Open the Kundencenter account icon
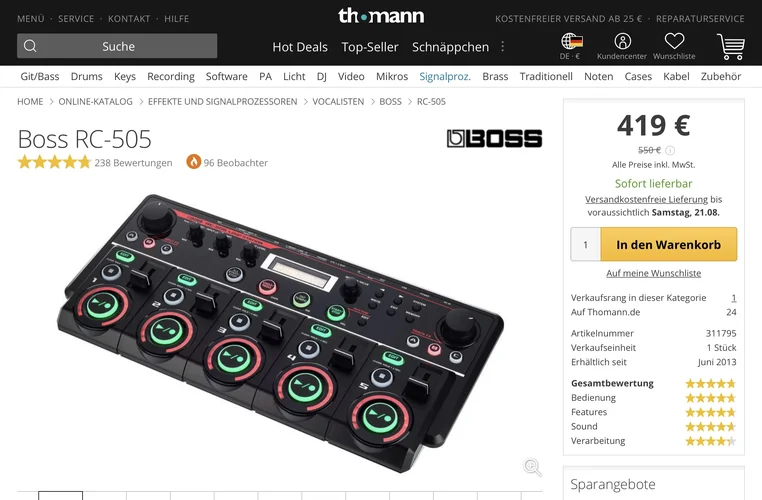This screenshot has height=500, width=762. [x=622, y=41]
